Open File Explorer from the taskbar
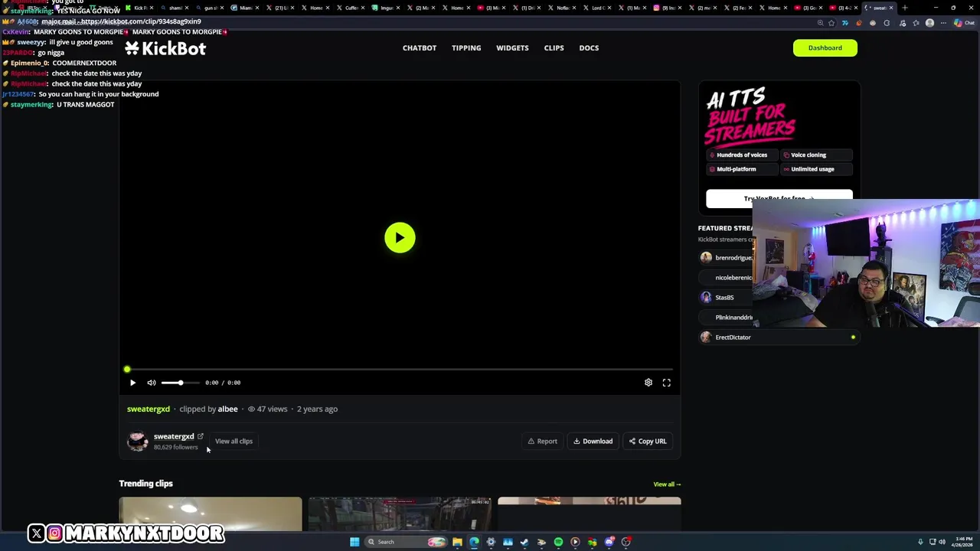Image resolution: width=980 pixels, height=551 pixels. (457, 542)
